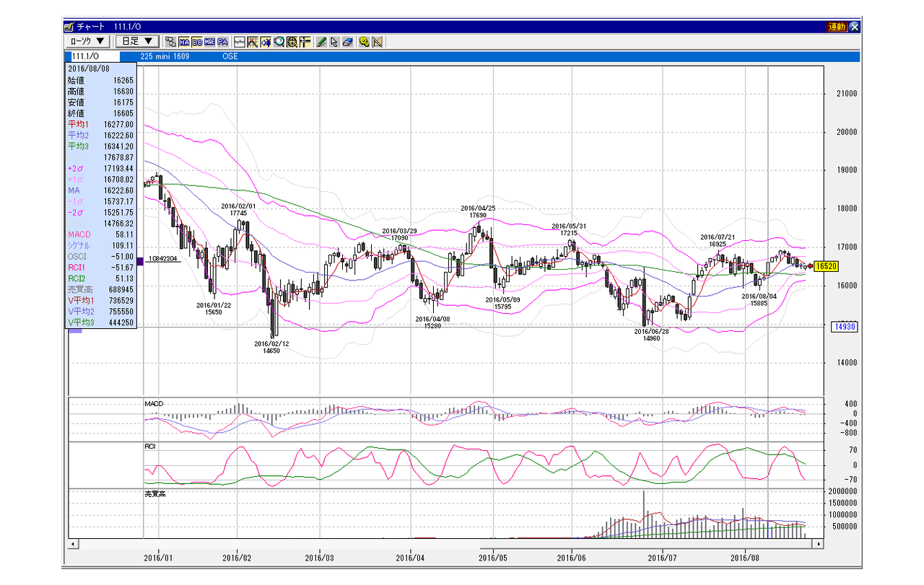Click the sub-chart panel icon after PA
The image size is (924, 585).
pos(239,42)
